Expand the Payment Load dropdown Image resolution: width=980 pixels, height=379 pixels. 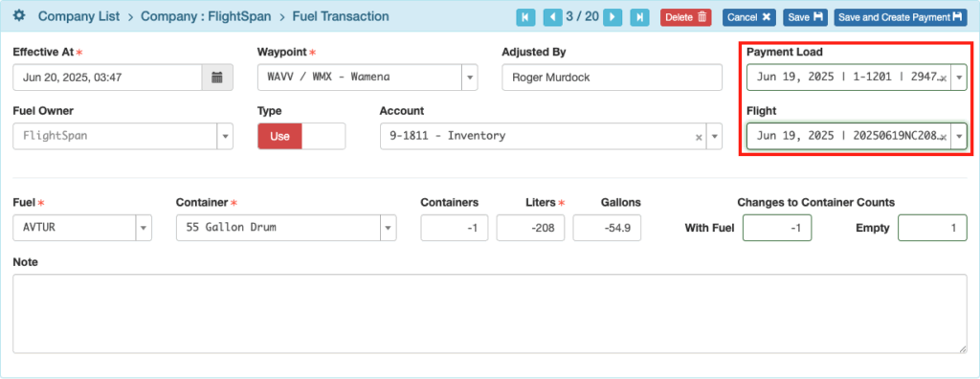(959, 78)
